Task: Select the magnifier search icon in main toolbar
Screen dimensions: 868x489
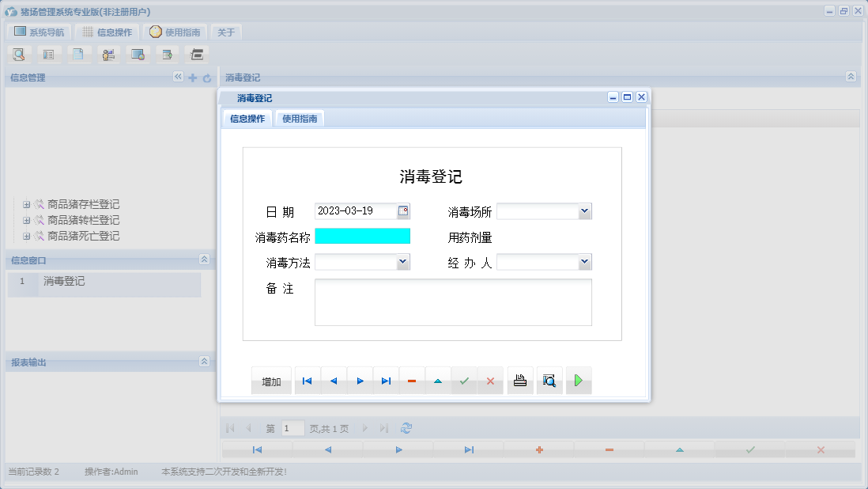Action: pyautogui.click(x=18, y=54)
